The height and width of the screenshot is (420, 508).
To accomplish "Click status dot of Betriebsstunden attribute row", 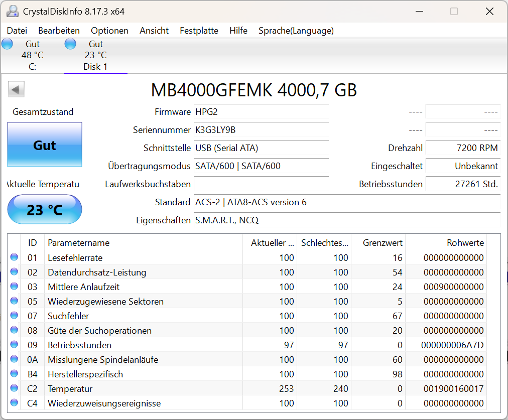I will pyautogui.click(x=14, y=345).
